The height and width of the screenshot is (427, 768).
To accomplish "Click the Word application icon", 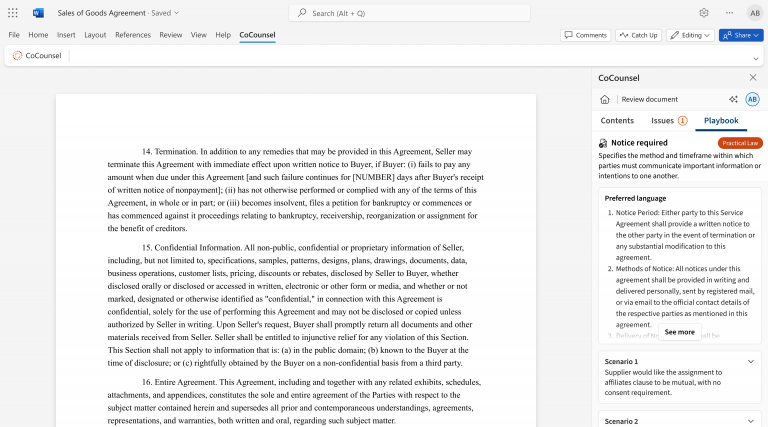I will [x=38, y=13].
